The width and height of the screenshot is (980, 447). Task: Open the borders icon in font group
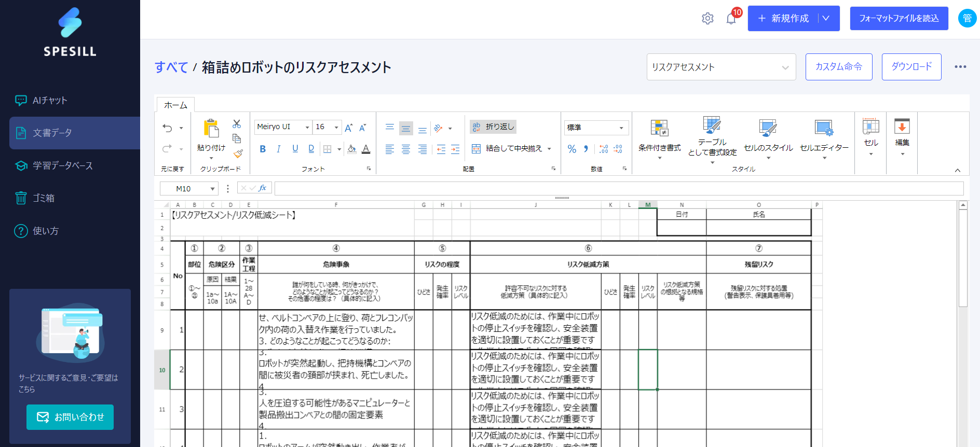[327, 149]
